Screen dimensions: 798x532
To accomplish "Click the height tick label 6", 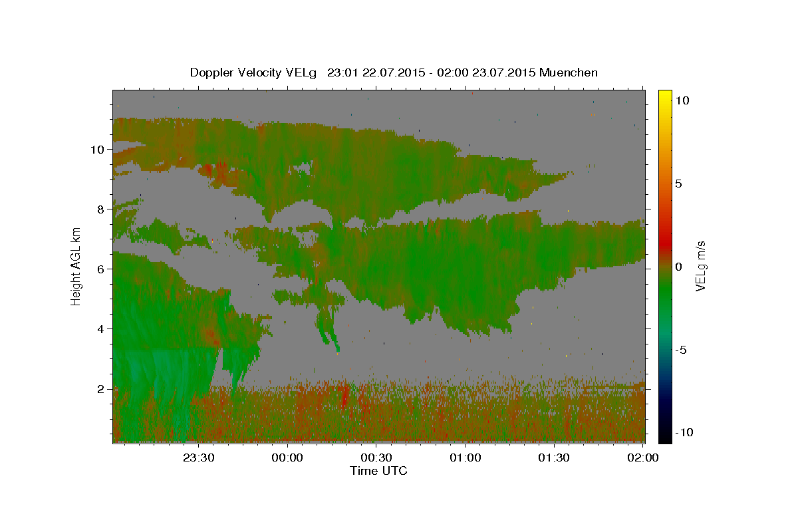I will point(101,269).
